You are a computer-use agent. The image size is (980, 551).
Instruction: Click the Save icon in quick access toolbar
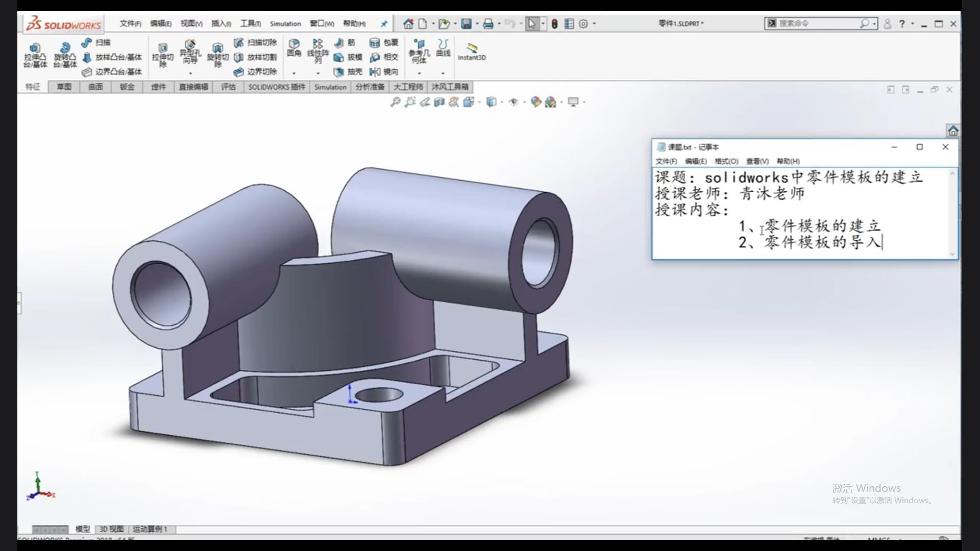(466, 23)
